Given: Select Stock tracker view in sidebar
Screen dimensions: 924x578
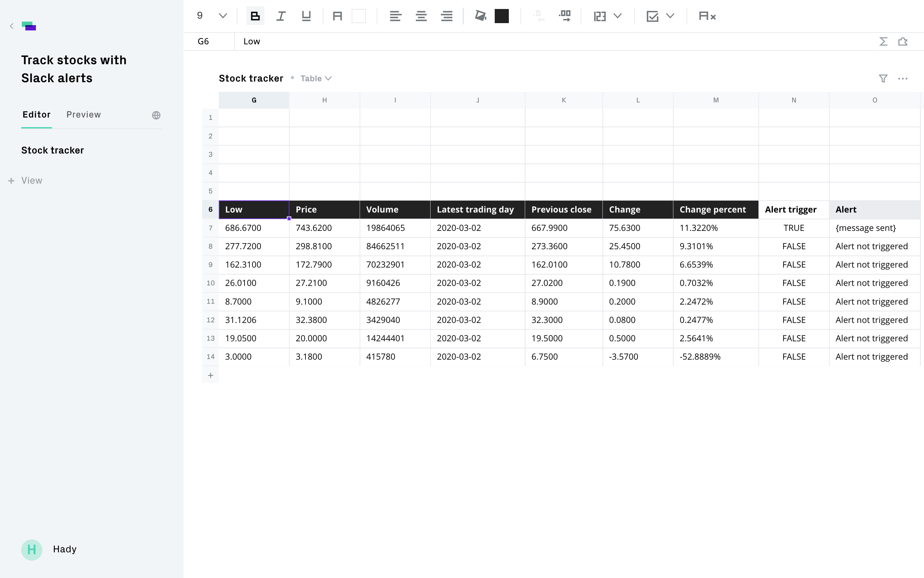Looking at the screenshot, I should coord(53,150).
